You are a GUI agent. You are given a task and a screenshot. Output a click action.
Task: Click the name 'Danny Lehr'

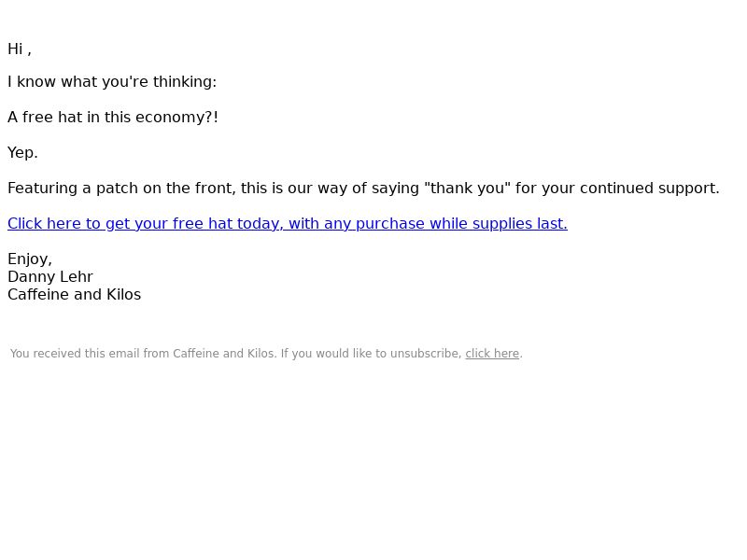click(x=50, y=276)
